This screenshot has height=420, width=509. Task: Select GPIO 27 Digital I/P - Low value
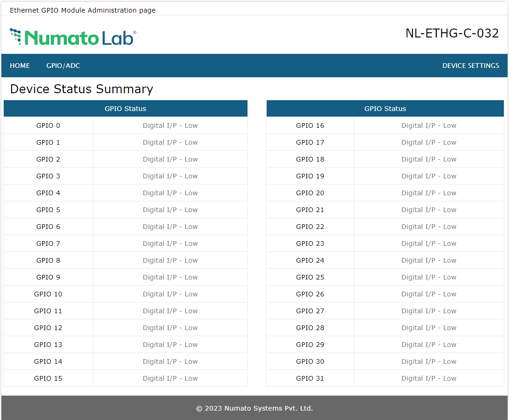tap(428, 311)
